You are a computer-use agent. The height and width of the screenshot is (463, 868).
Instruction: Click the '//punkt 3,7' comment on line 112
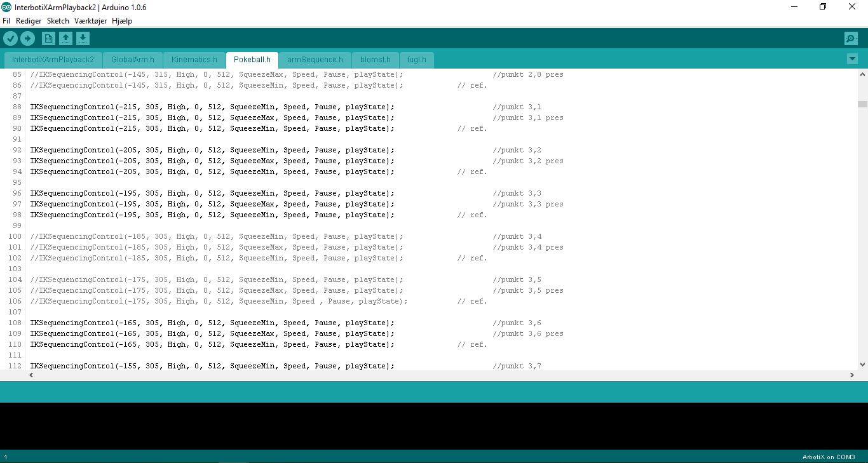517,366
